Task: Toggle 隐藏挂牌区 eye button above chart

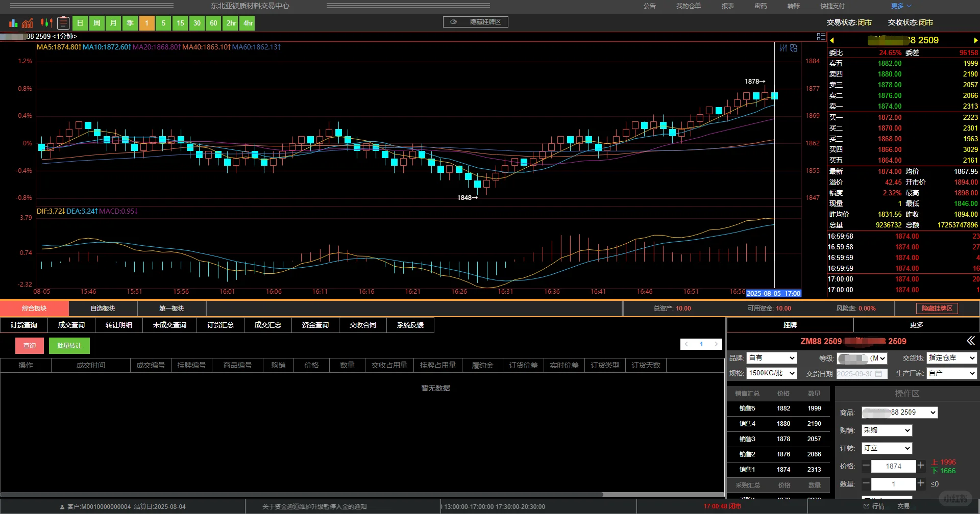Action: click(476, 22)
